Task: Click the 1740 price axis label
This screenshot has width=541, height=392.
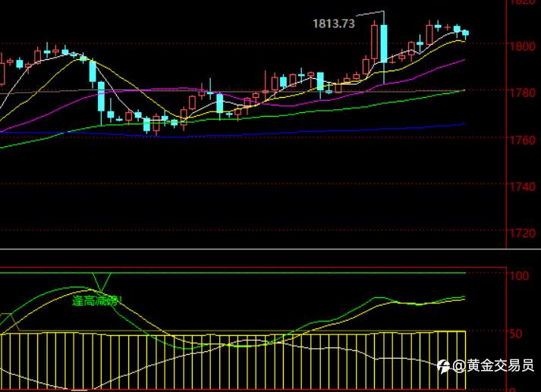Action: (x=523, y=187)
